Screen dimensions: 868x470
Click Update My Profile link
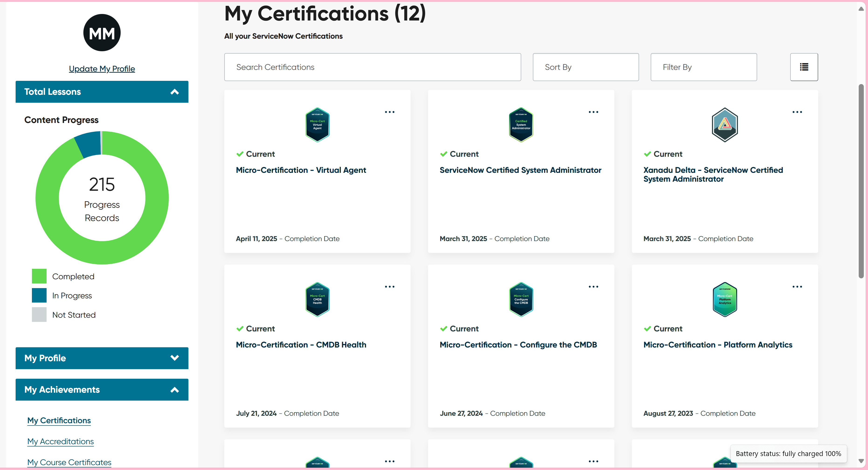point(102,69)
